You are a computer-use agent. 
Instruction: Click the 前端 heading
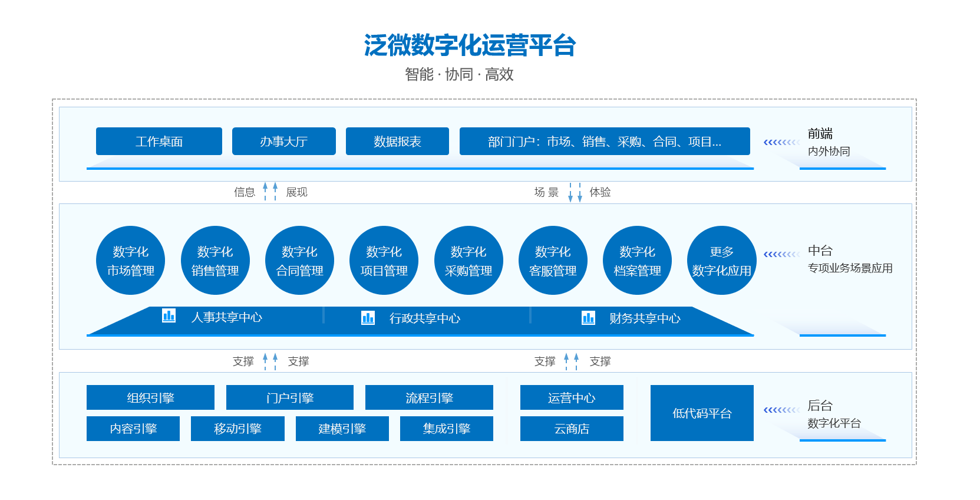[820, 134]
